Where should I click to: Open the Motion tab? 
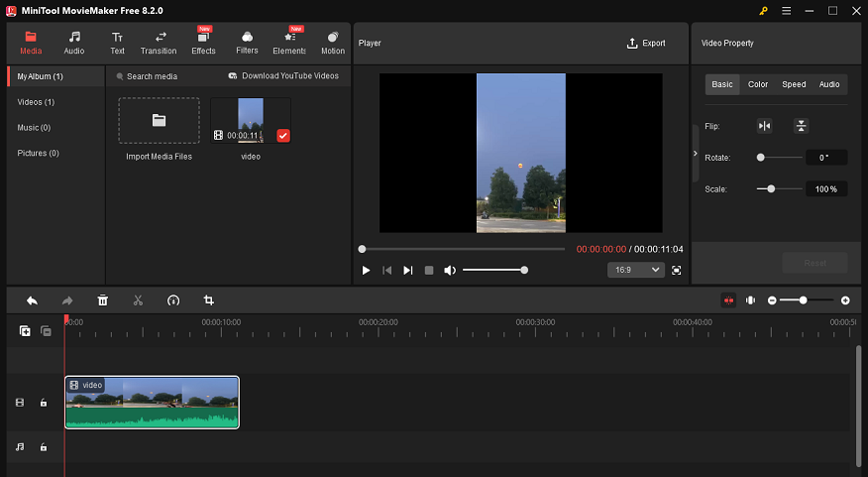pos(333,44)
